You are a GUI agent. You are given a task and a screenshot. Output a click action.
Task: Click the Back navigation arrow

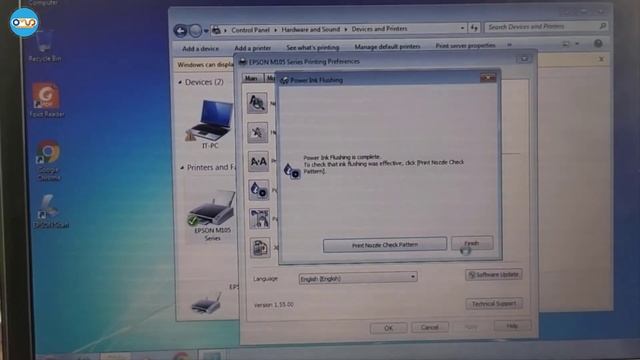click(180, 31)
